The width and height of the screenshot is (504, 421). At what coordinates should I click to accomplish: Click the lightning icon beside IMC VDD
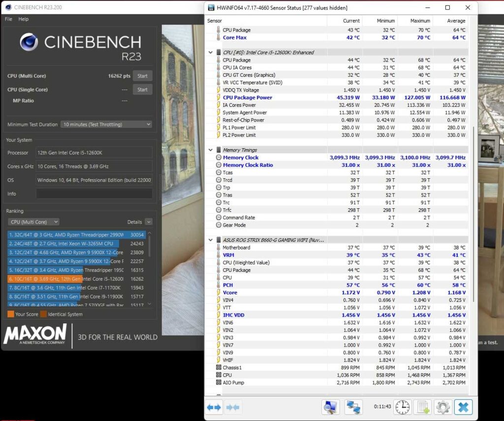(x=219, y=315)
